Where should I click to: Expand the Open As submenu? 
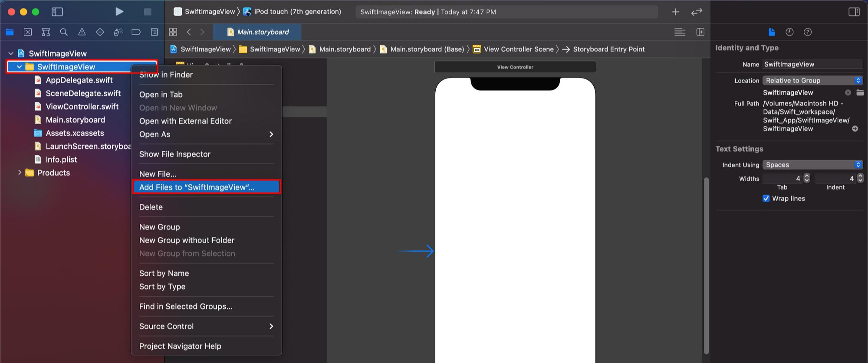(x=206, y=134)
